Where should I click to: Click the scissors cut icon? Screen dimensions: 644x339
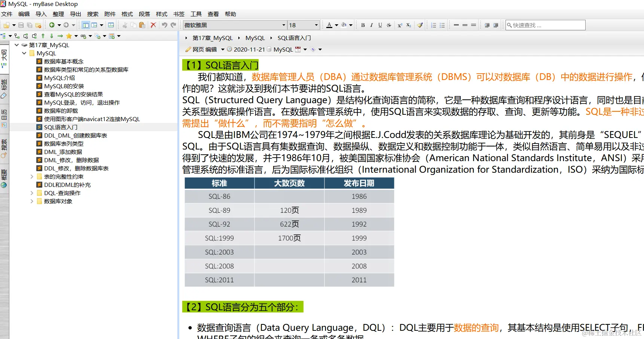pyautogui.click(x=125, y=25)
